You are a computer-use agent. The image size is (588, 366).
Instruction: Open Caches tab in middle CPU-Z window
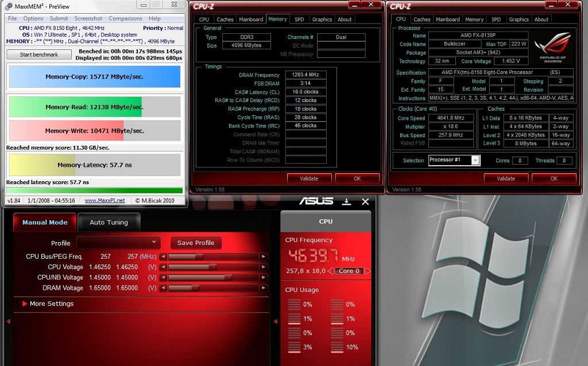pos(225,20)
